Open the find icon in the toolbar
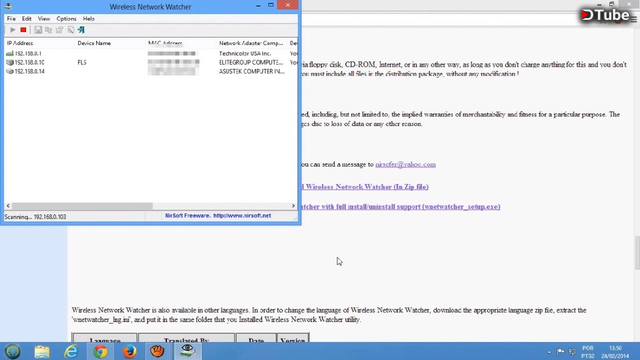The height and width of the screenshot is (360, 640). click(x=71, y=30)
